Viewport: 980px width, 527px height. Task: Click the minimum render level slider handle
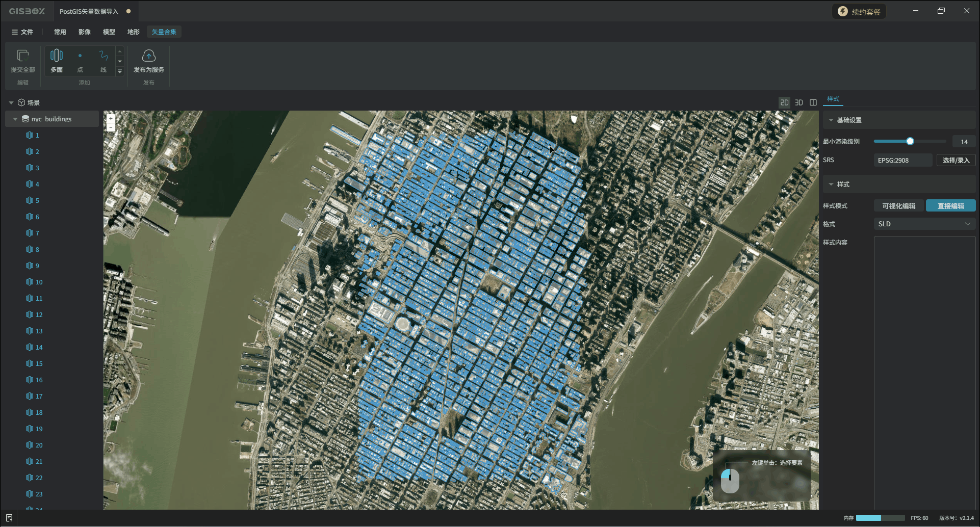[910, 141]
